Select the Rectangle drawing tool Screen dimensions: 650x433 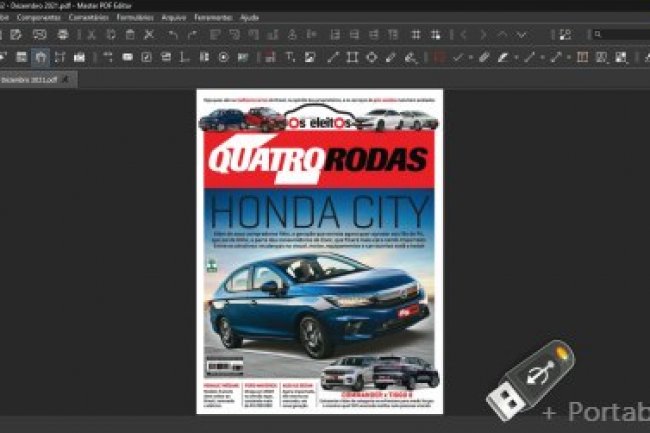(352, 57)
